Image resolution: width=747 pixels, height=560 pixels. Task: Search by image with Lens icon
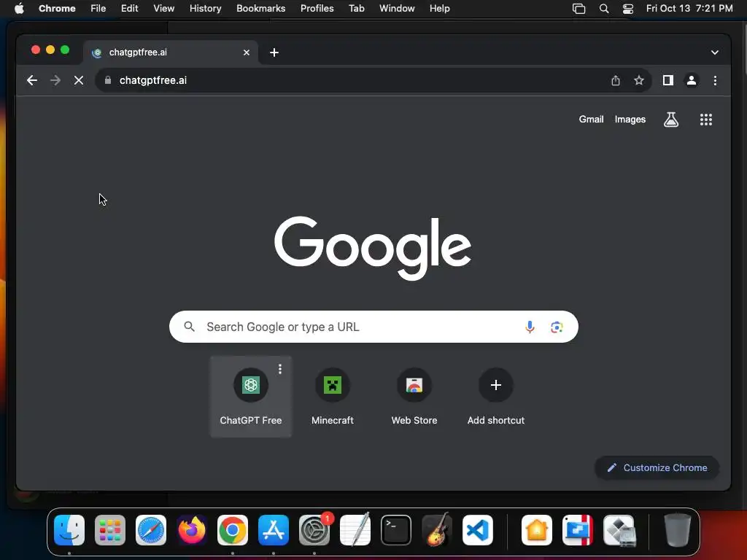pyautogui.click(x=557, y=327)
